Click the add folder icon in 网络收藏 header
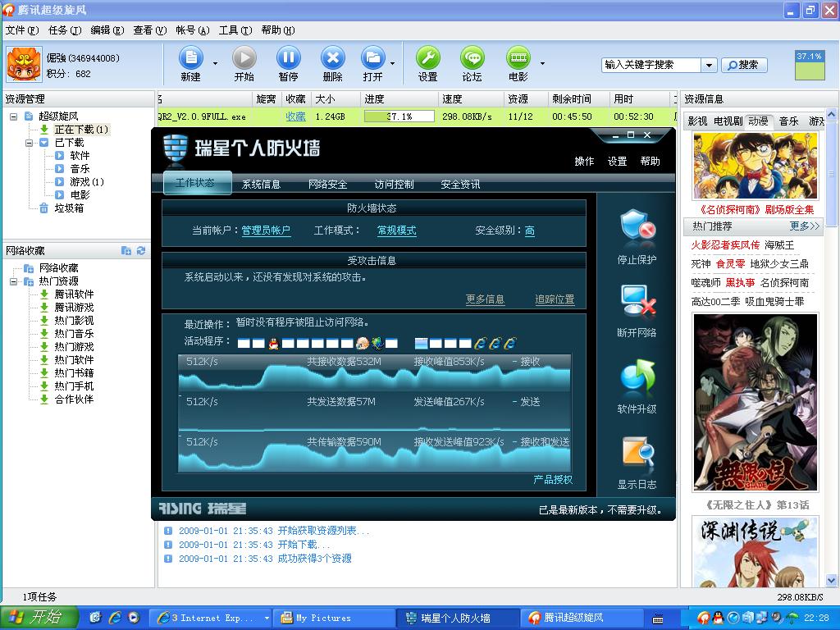 click(126, 250)
